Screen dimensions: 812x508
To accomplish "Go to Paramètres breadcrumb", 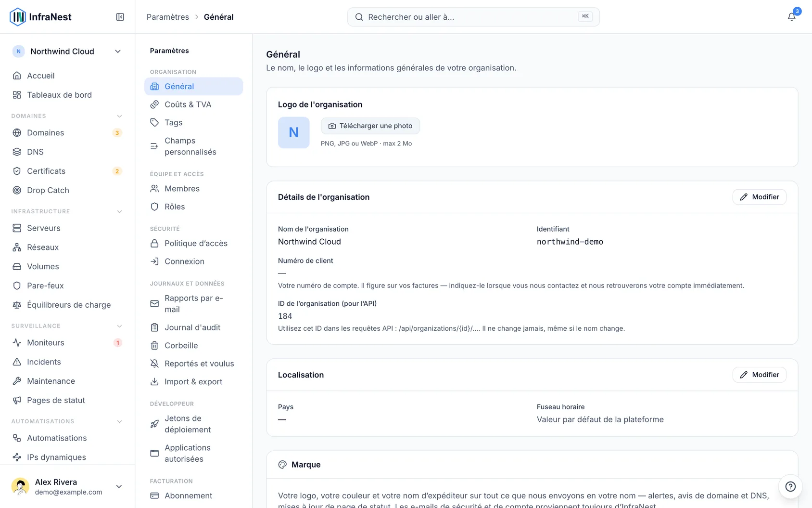I will [168, 17].
